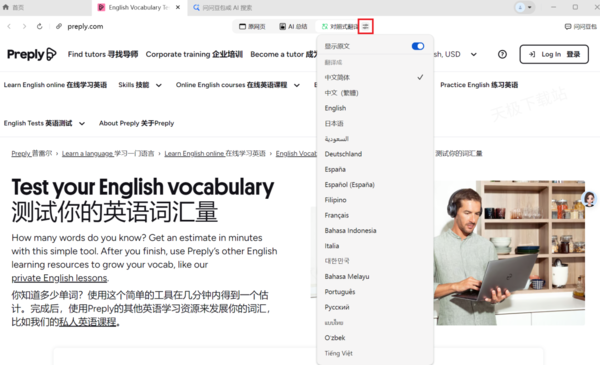Open the translated 私人英语课程 link
The width and height of the screenshot is (600, 365).
click(x=87, y=322)
